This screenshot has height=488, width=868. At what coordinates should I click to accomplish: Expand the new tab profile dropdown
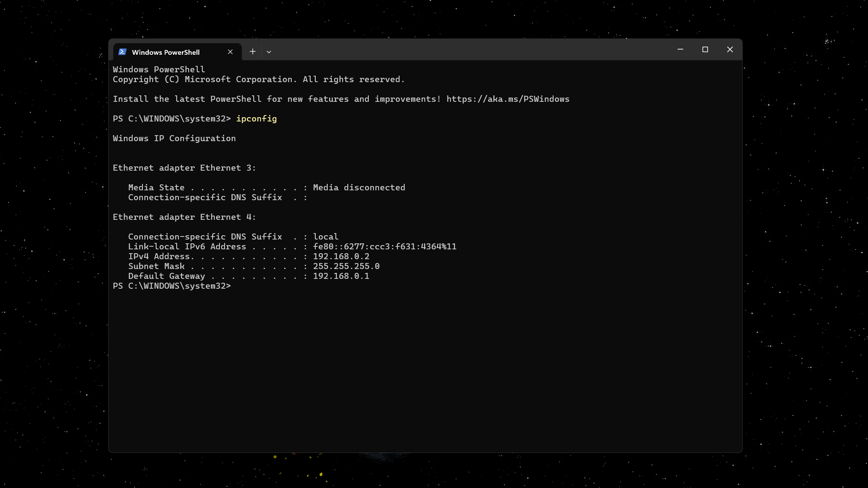tap(269, 52)
